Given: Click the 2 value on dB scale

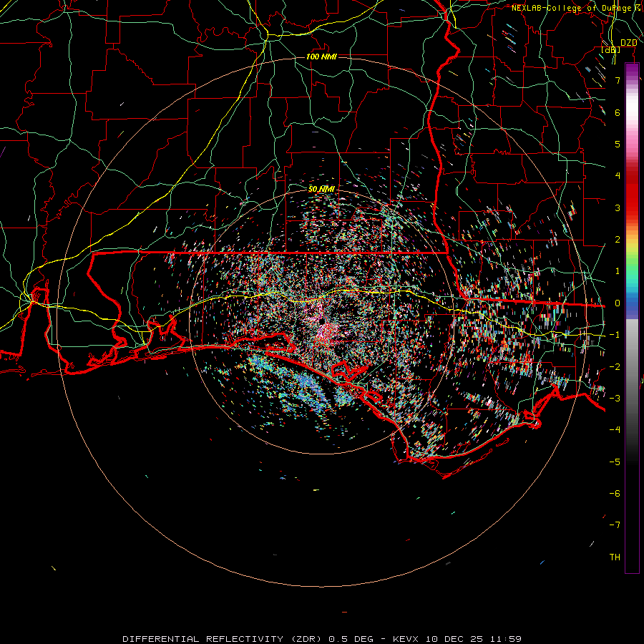Looking at the screenshot, I should point(618,240).
